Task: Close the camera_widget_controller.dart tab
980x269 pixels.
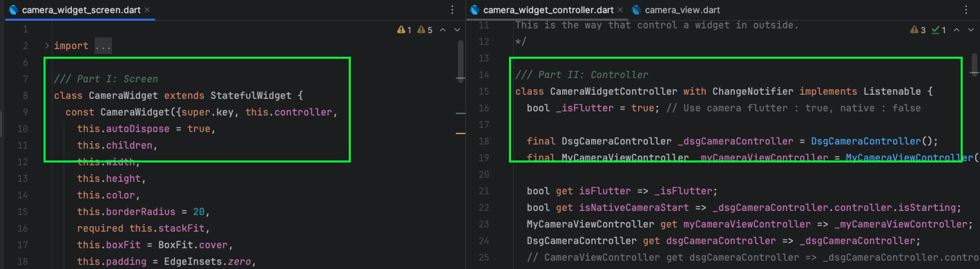Action: (619, 10)
